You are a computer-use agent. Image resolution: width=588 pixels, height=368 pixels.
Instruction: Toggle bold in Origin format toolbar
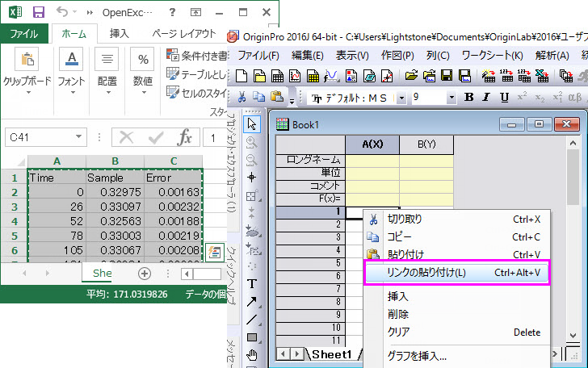click(x=468, y=98)
